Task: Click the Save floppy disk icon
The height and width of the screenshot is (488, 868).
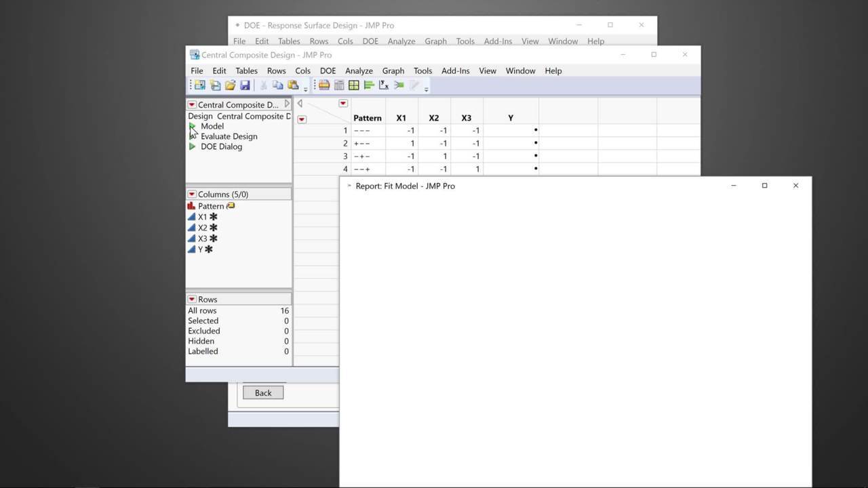Action: 245,85
